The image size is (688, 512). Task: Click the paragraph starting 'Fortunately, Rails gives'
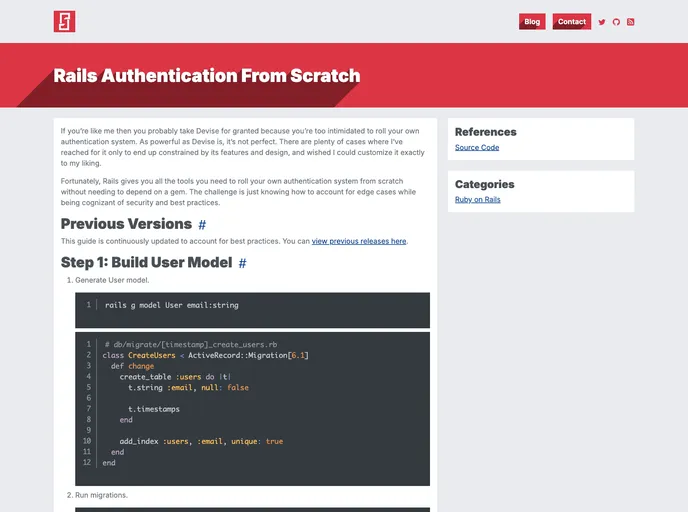point(238,192)
